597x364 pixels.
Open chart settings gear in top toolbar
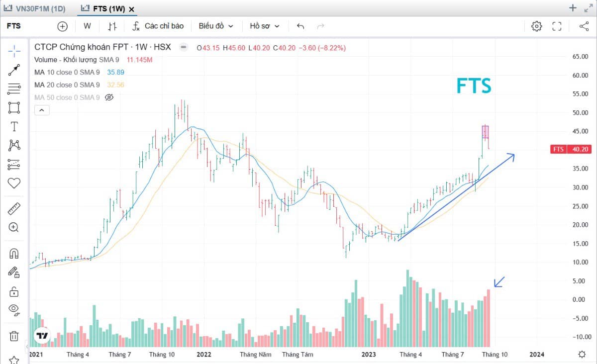[x=536, y=26]
